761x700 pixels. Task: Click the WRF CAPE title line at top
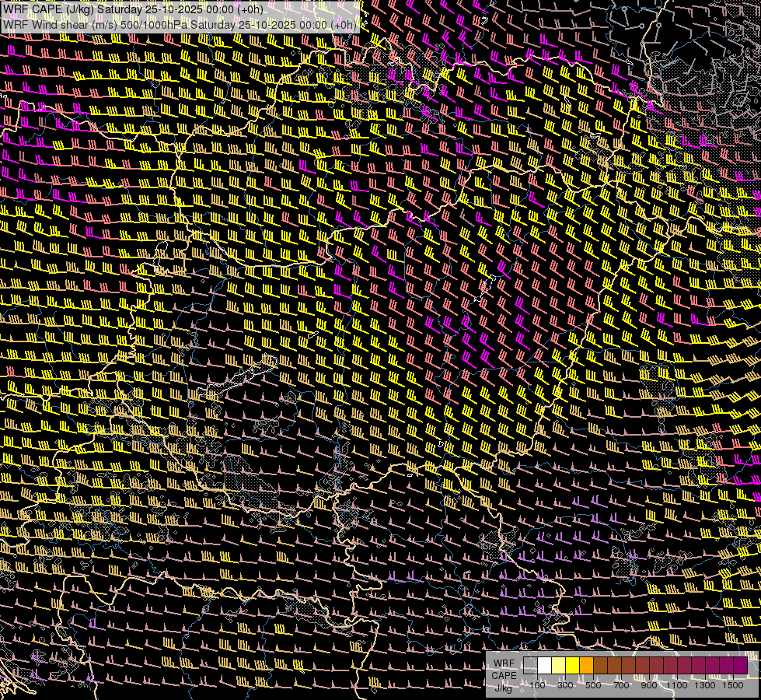(133, 9)
